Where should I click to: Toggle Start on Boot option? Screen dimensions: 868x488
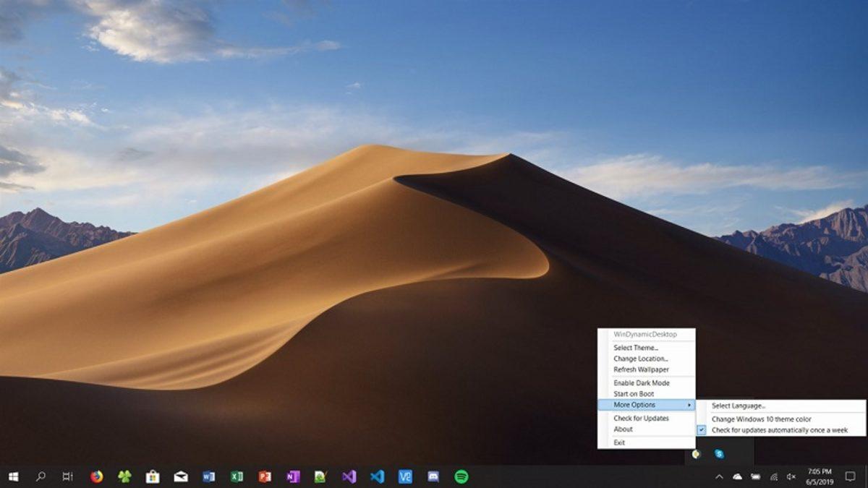tap(637, 393)
